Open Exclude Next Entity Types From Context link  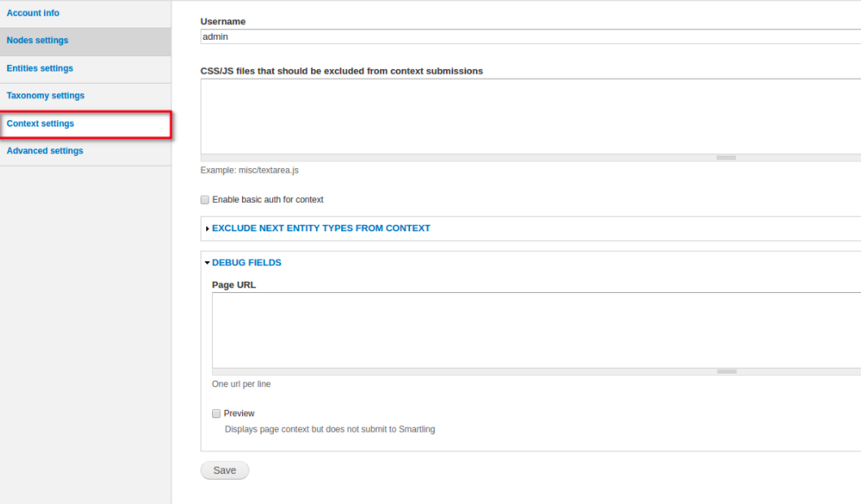pos(321,228)
